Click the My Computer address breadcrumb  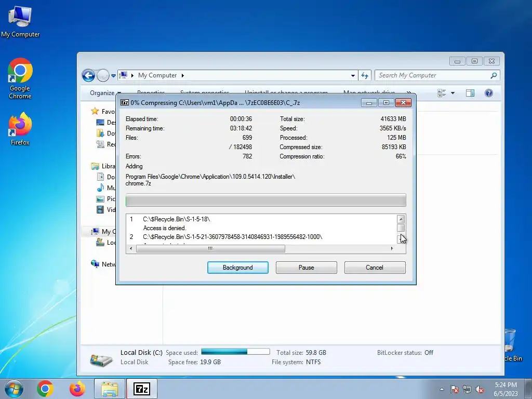click(157, 75)
